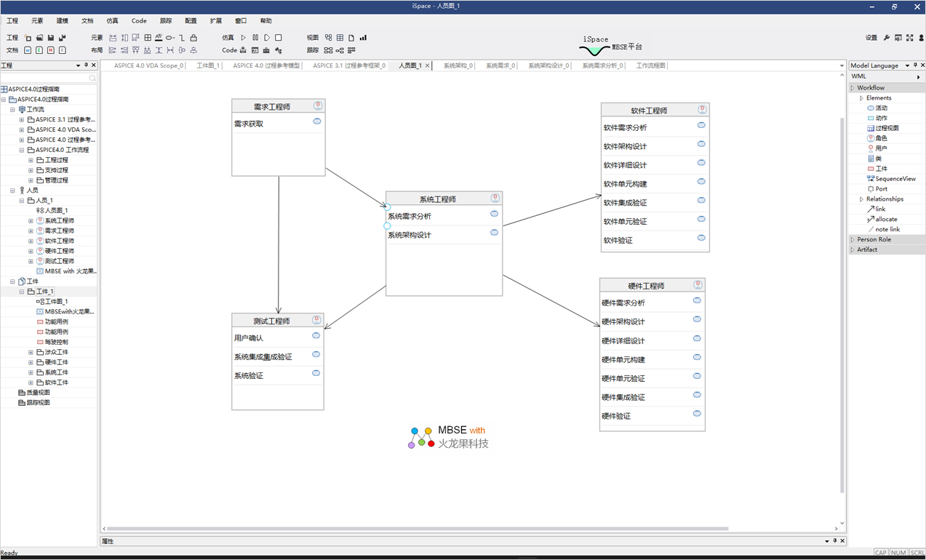
Task: Expand the 测试工程师 node in the project tree
Action: pyautogui.click(x=31, y=261)
